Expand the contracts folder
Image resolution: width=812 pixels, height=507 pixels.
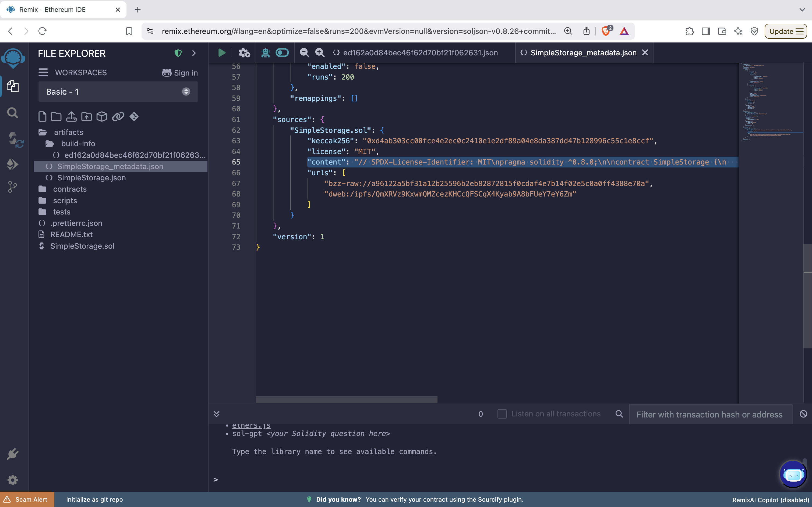[69, 189]
